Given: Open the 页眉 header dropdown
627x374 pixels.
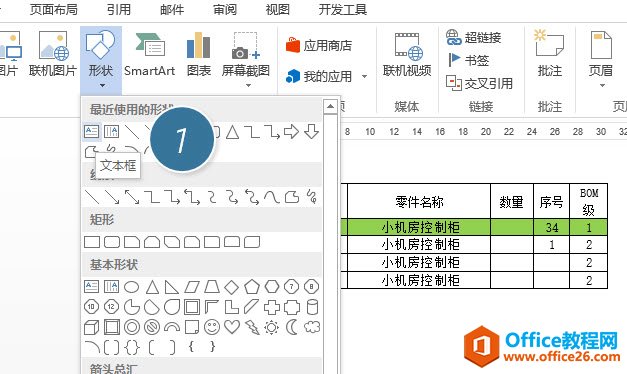Looking at the screenshot, I should 601,59.
